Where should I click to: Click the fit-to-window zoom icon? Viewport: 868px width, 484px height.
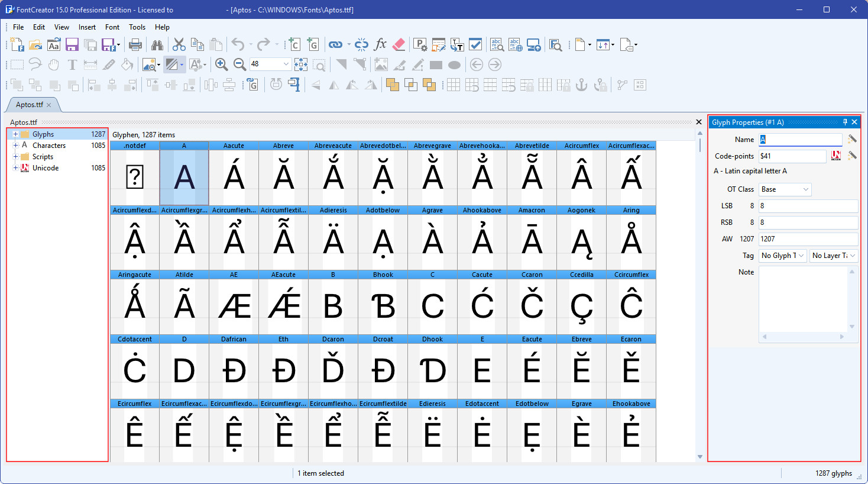(x=301, y=64)
